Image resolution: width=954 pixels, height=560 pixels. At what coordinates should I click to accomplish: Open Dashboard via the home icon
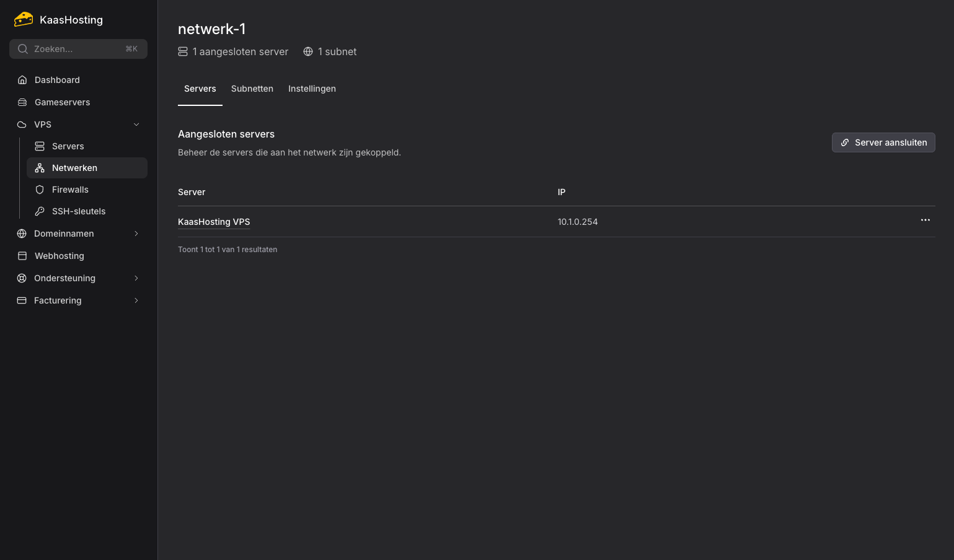(22, 80)
